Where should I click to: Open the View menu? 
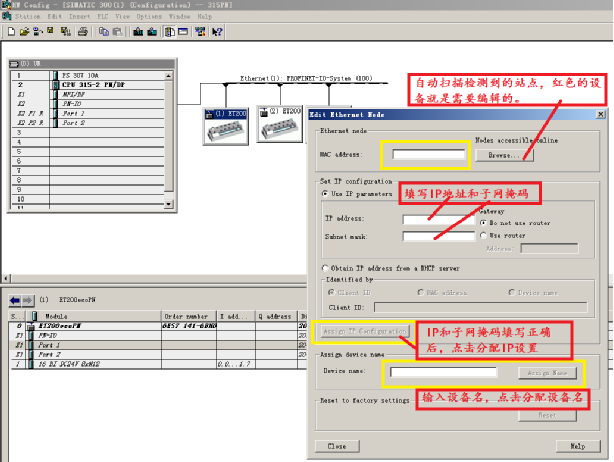click(x=123, y=16)
